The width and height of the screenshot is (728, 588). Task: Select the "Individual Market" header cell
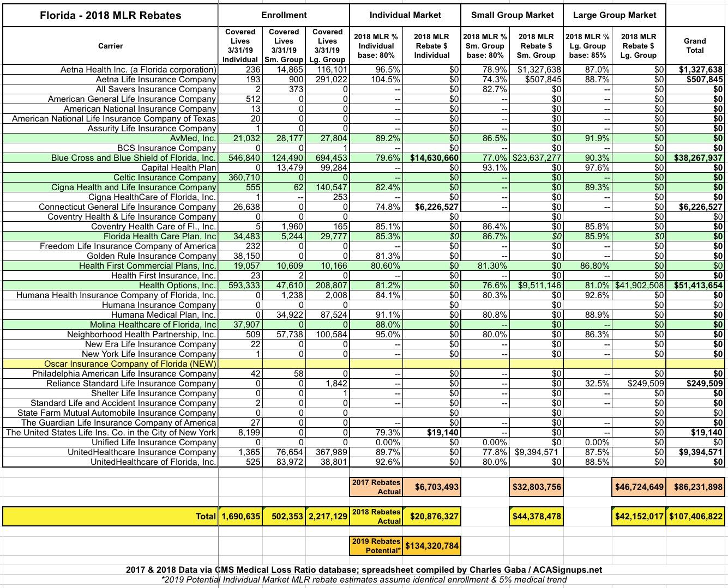[405, 15]
